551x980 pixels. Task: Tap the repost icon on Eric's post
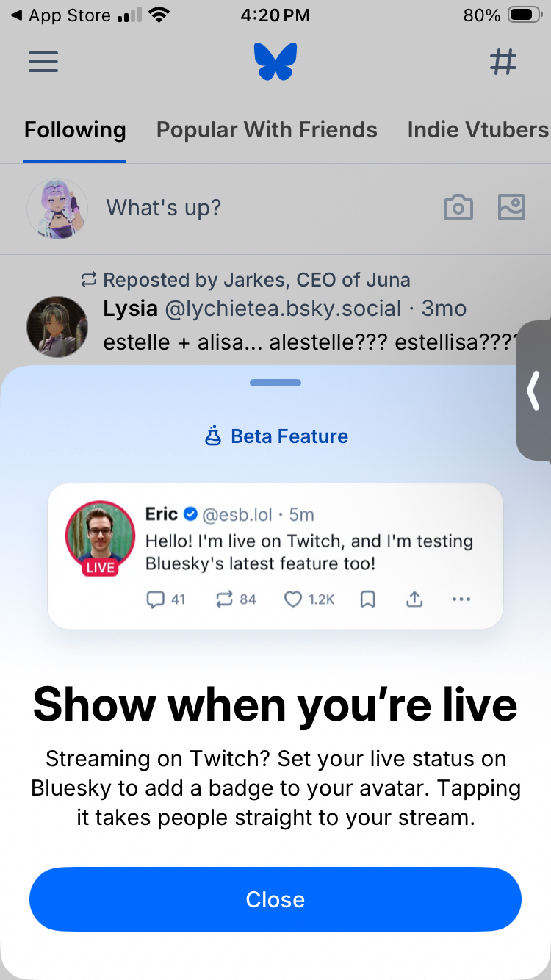pos(224,599)
